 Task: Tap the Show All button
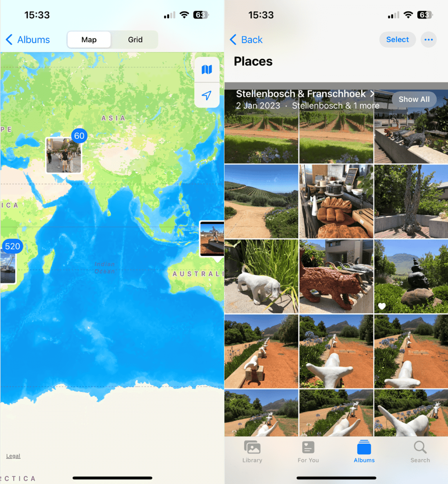[x=414, y=99]
